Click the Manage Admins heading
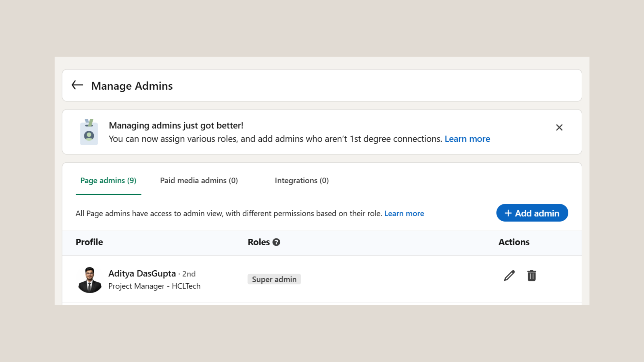 [132, 86]
